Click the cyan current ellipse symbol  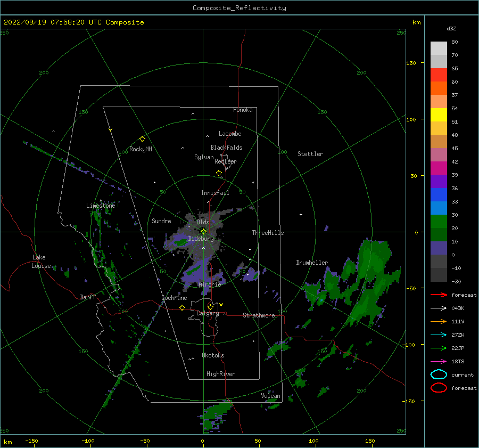click(x=439, y=374)
